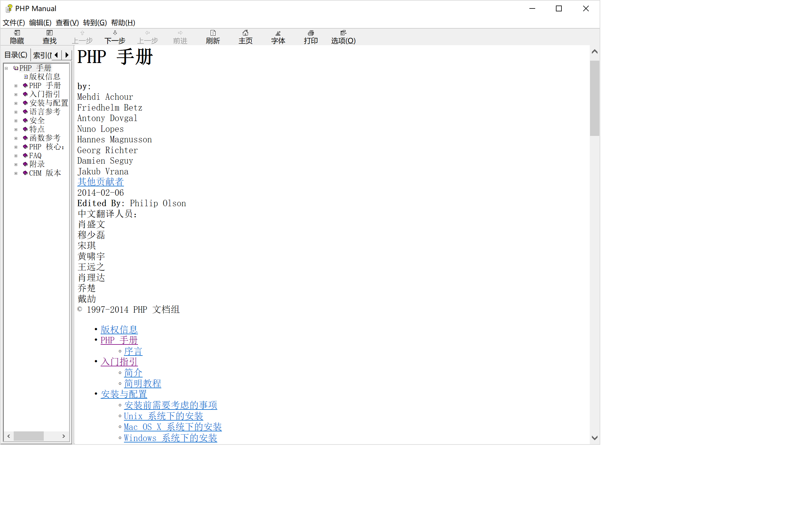Click the 选项(O) toolbar icon
798x532 pixels.
[x=343, y=33]
